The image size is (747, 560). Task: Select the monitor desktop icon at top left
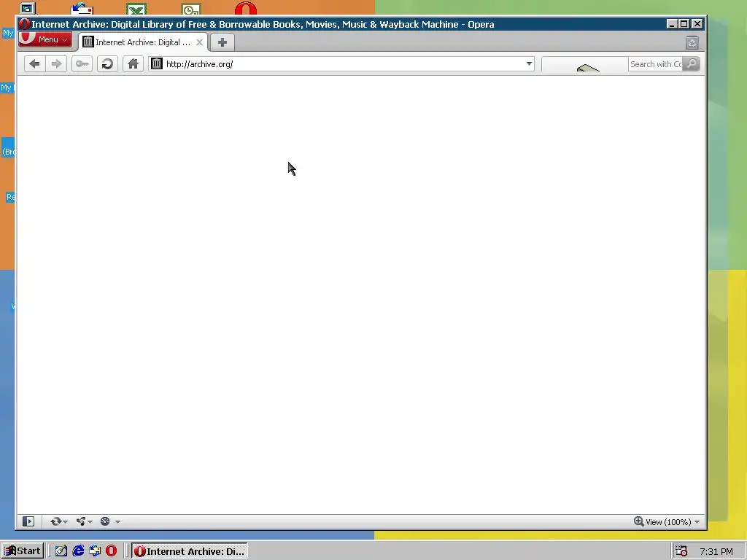28,8
